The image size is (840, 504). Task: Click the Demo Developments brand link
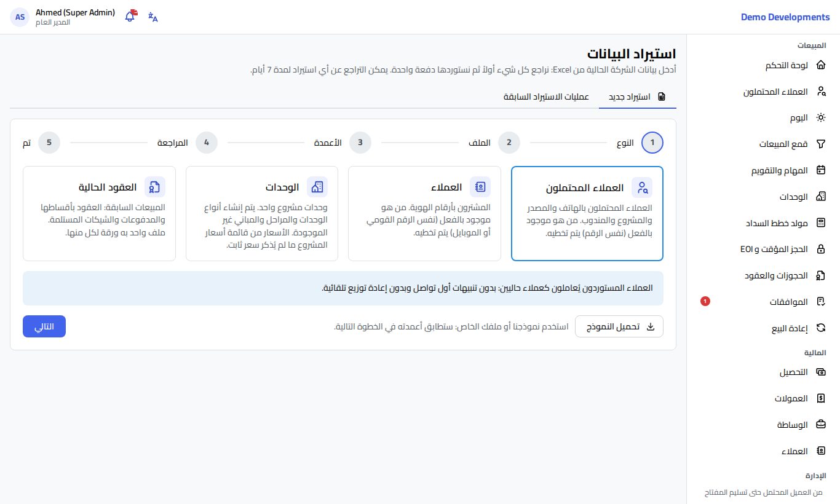785,17
